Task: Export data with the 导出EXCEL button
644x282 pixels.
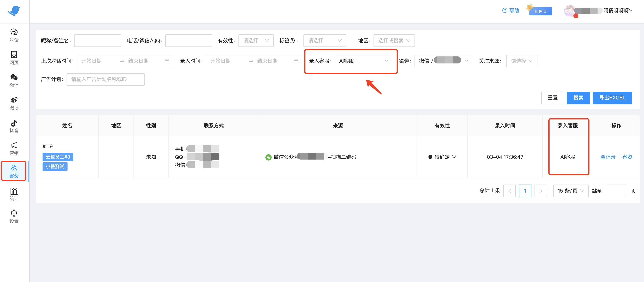Action: 612,98
